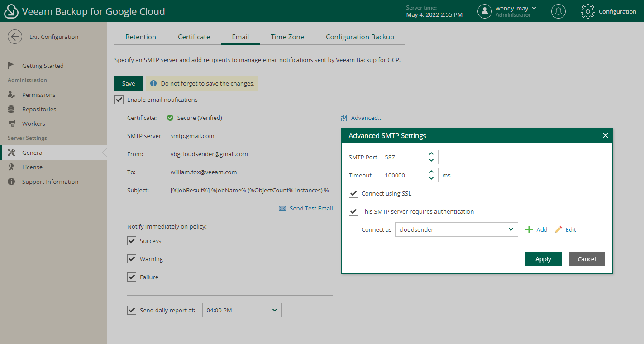Screen dimensions: 644x344
Task: Click the Workers monitor icon
Action: 12,124
